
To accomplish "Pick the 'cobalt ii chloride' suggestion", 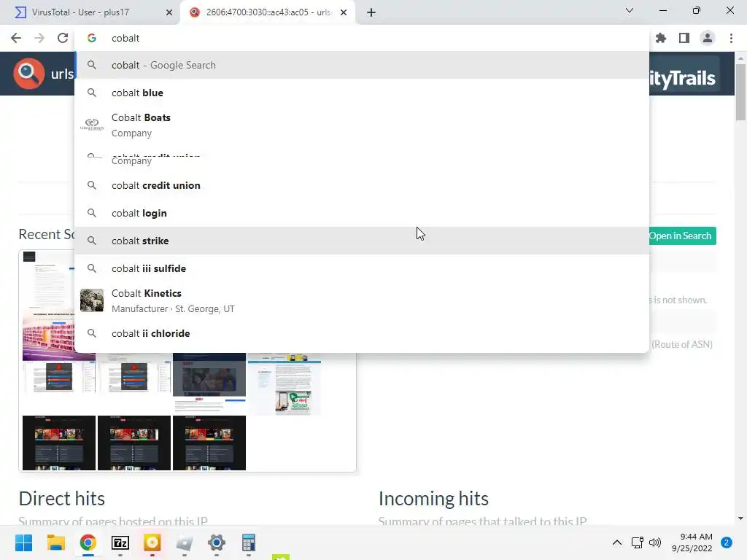I will tap(362, 334).
